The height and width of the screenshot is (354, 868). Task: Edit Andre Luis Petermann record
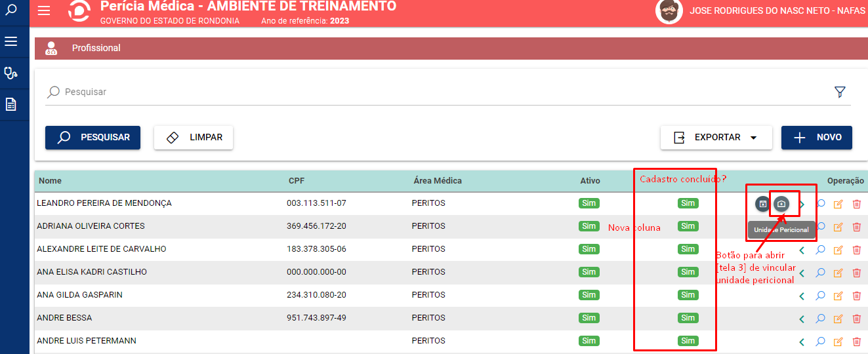tap(838, 342)
